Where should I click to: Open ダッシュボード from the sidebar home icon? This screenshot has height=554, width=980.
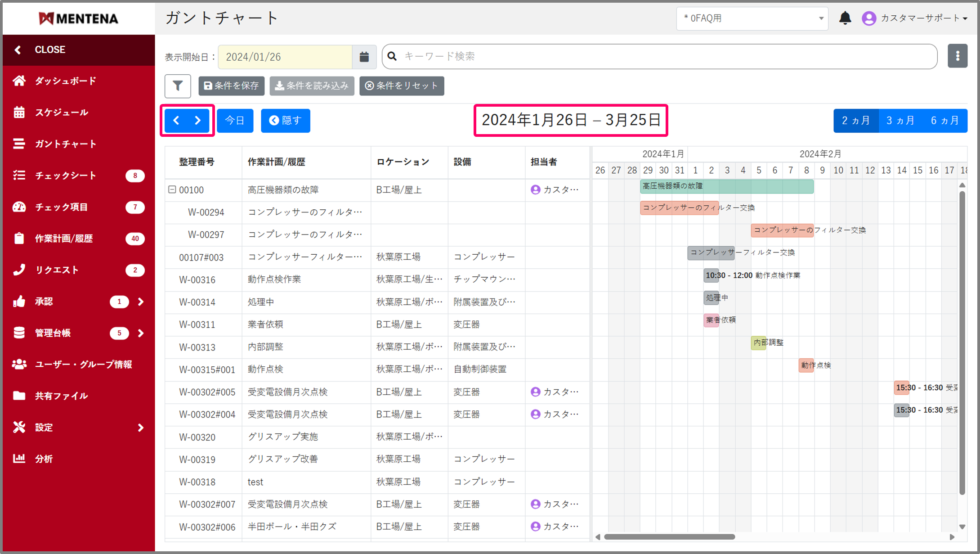pos(19,81)
